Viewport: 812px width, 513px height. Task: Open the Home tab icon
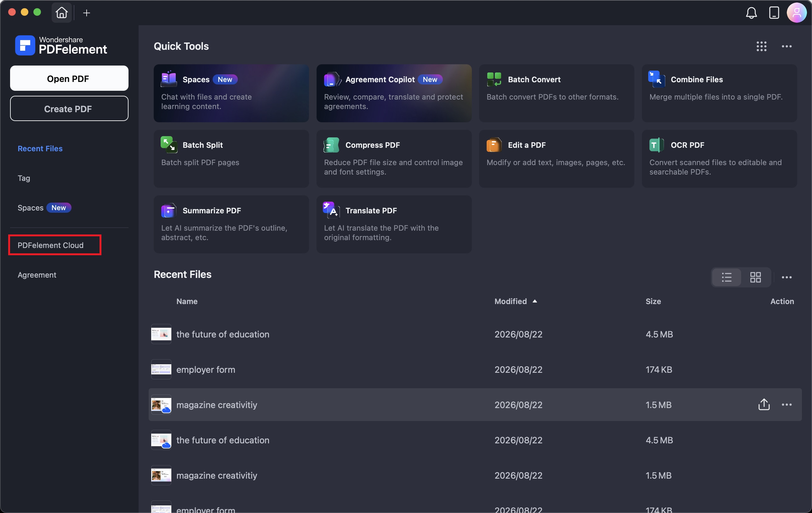[x=61, y=13]
